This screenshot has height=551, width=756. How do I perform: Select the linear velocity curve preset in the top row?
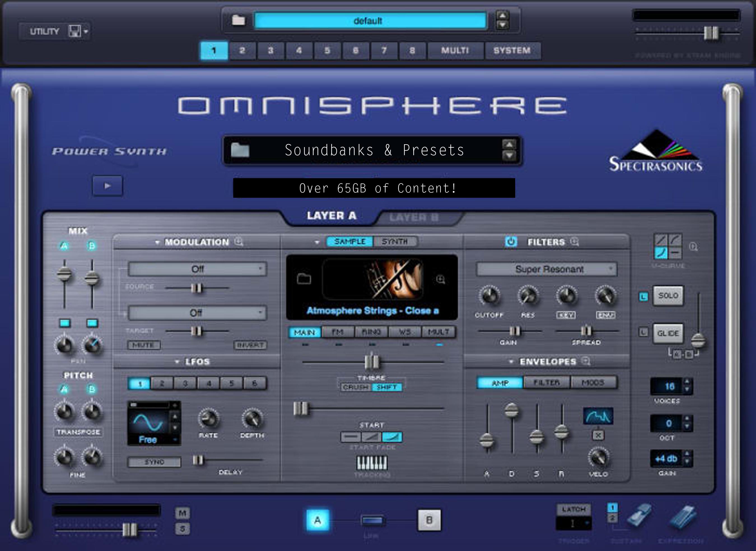pos(661,240)
